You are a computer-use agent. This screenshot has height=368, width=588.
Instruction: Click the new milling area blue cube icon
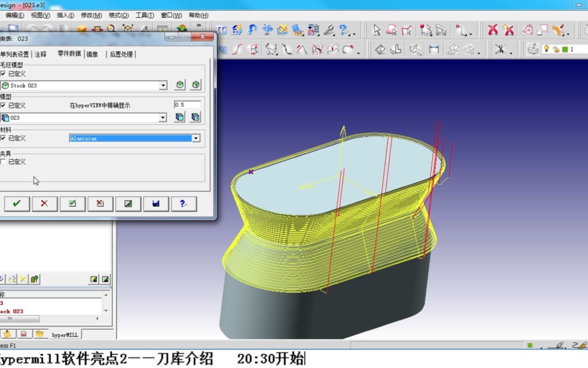point(179,117)
